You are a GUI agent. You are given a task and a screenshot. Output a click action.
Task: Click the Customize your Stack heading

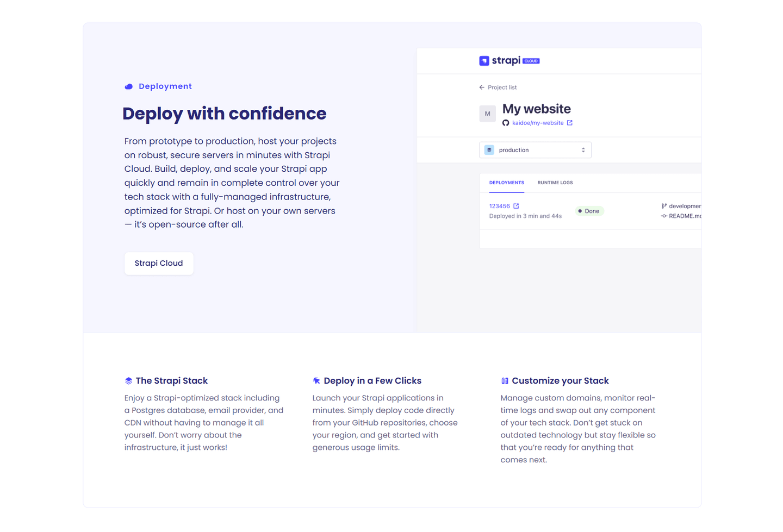560,381
